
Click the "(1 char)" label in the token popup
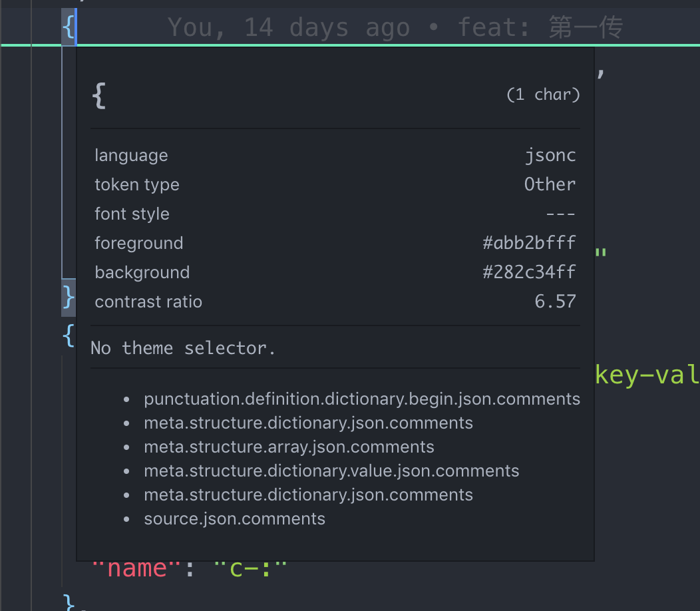[x=543, y=95]
